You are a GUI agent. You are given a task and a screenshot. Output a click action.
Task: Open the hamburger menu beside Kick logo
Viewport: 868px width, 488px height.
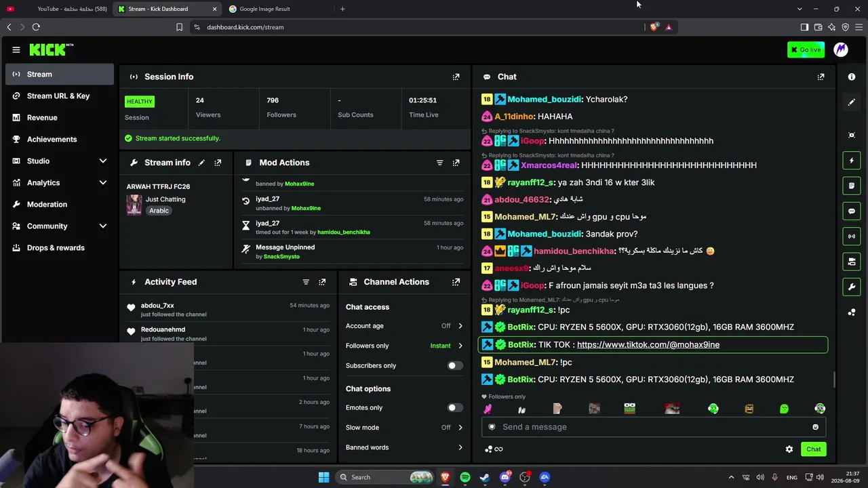pos(16,49)
